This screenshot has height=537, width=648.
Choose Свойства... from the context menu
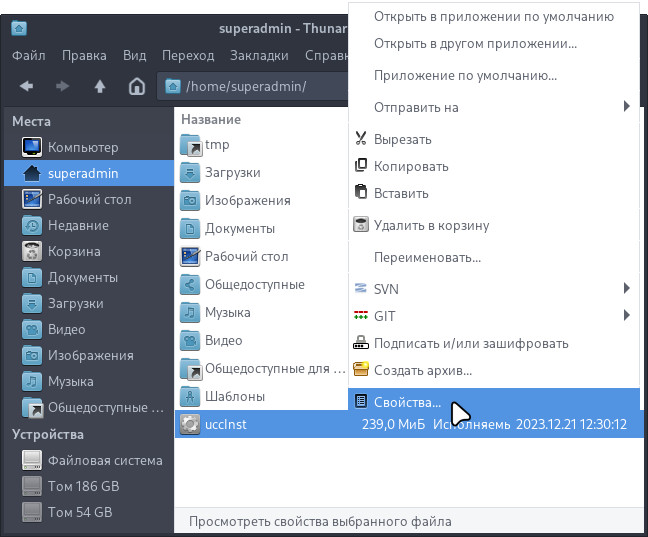pyautogui.click(x=406, y=402)
